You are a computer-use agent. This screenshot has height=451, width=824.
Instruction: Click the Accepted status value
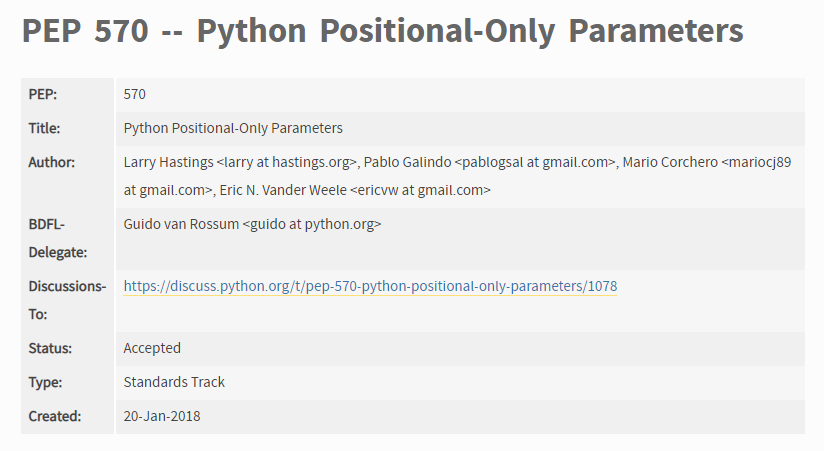[x=152, y=348]
